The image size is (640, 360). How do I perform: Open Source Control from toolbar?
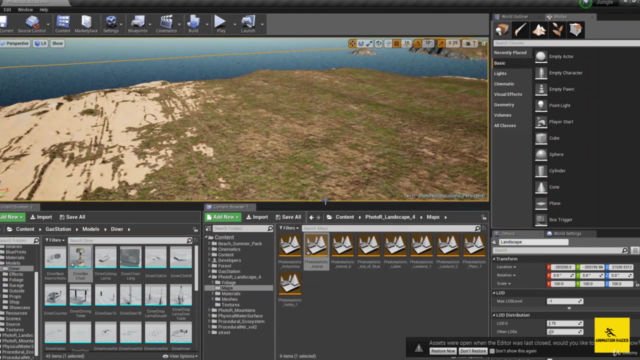tap(32, 24)
